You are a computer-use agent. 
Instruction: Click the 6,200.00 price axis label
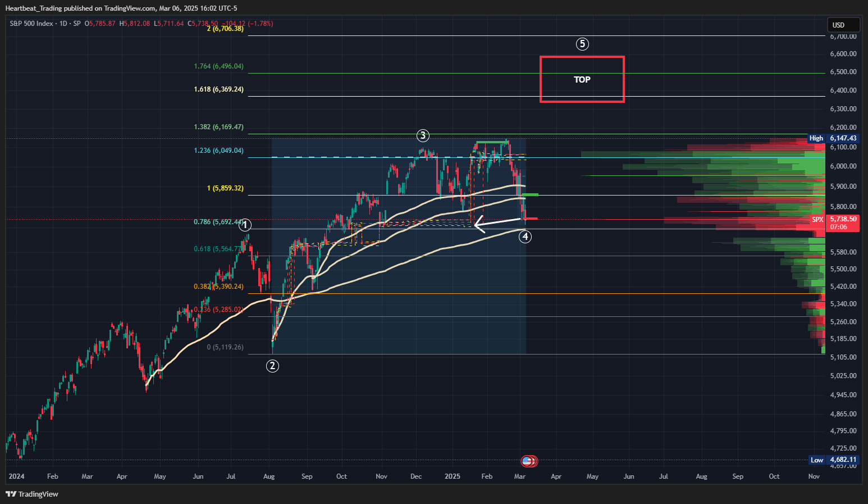[843, 128]
